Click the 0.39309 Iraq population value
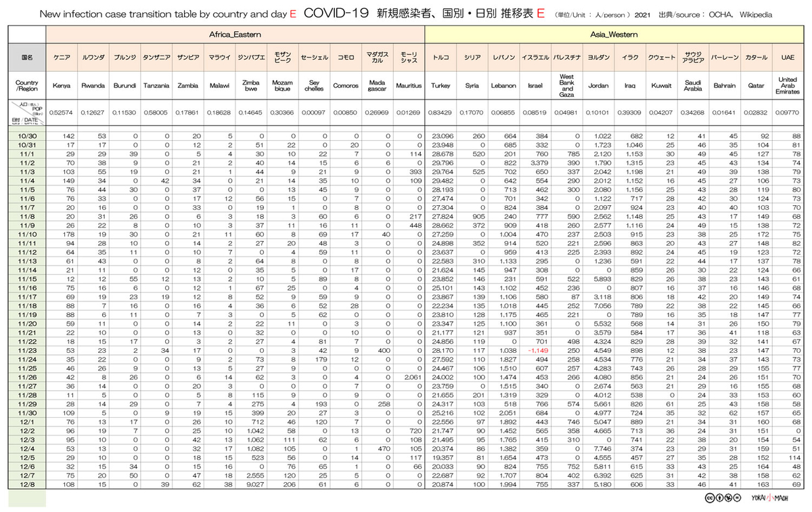Image resolution: width=812 pixels, height=512 pixels. pyautogui.click(x=630, y=112)
